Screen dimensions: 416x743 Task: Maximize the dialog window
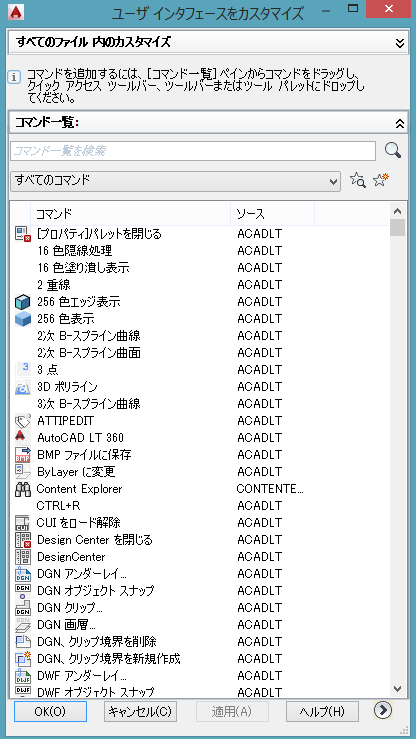353,9
